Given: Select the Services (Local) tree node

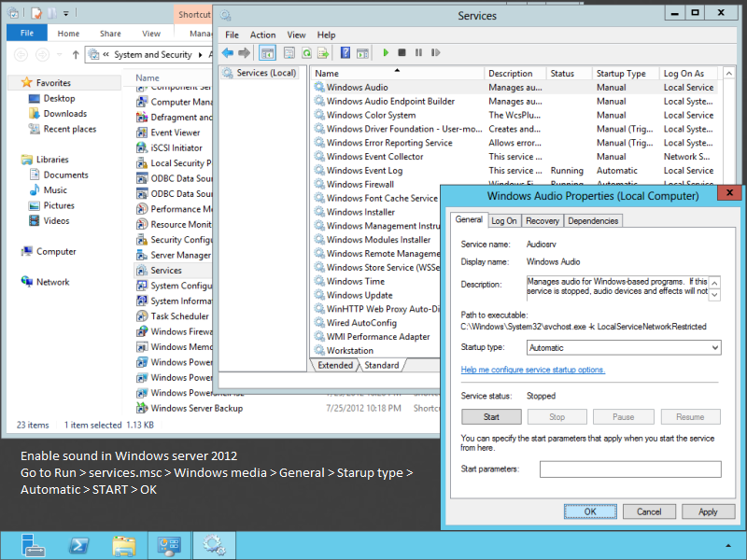Looking at the screenshot, I should (261, 73).
